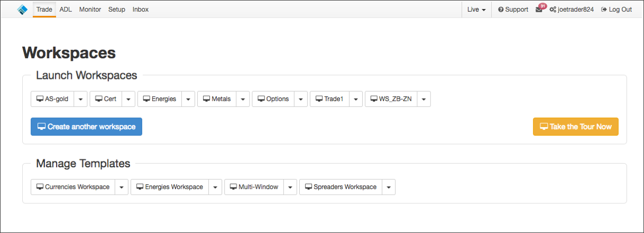Expand dropdown arrow next to Options
Image resolution: width=644 pixels, height=233 pixels.
[x=301, y=99]
